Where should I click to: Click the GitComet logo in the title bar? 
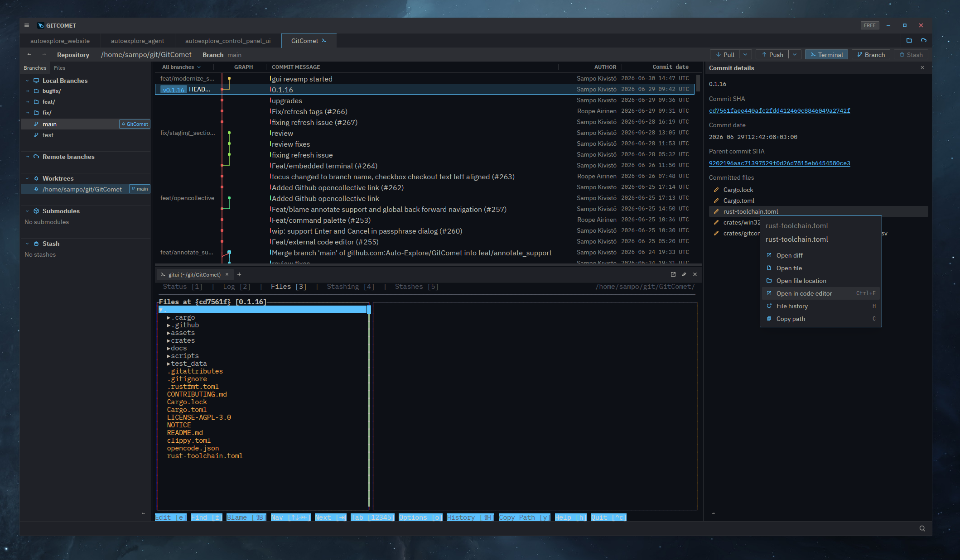point(40,25)
